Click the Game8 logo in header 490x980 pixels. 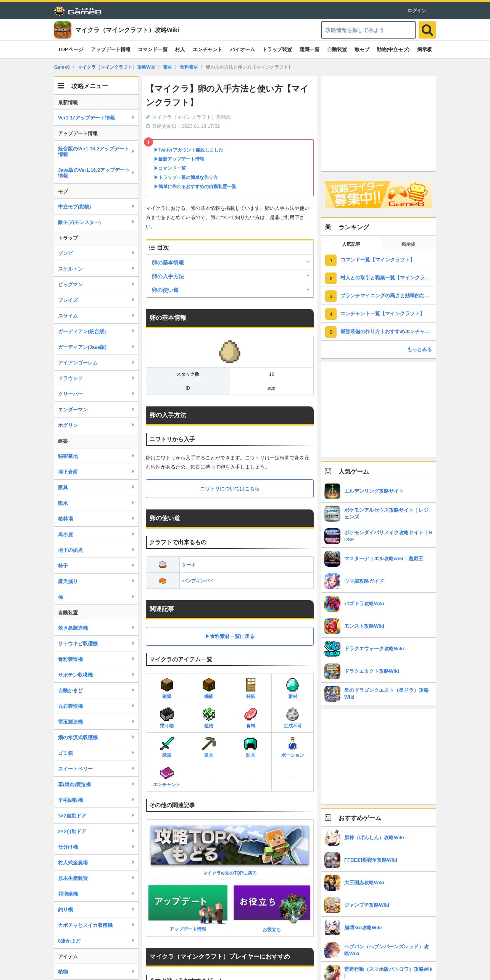pyautogui.click(x=78, y=11)
